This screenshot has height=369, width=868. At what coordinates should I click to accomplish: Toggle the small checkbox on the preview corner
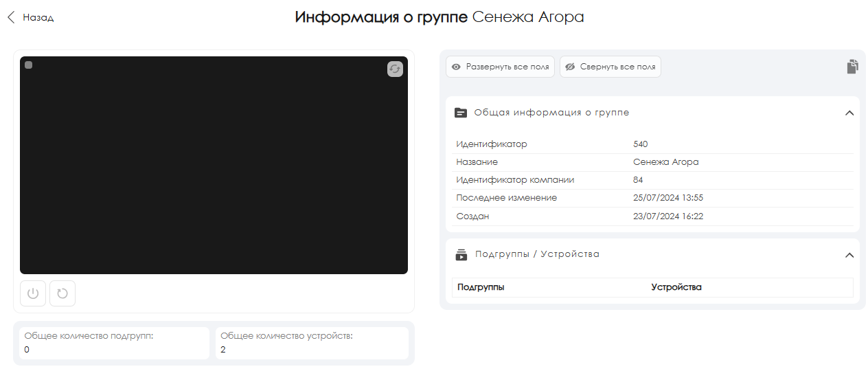[29, 65]
